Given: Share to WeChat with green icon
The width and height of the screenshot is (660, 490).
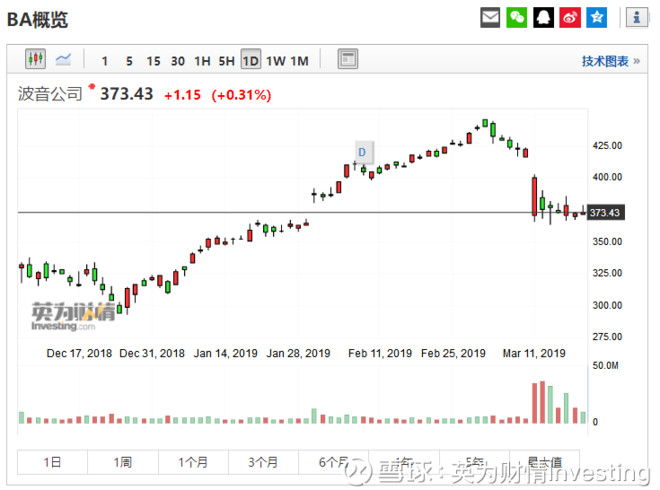Looking at the screenshot, I should click(516, 18).
